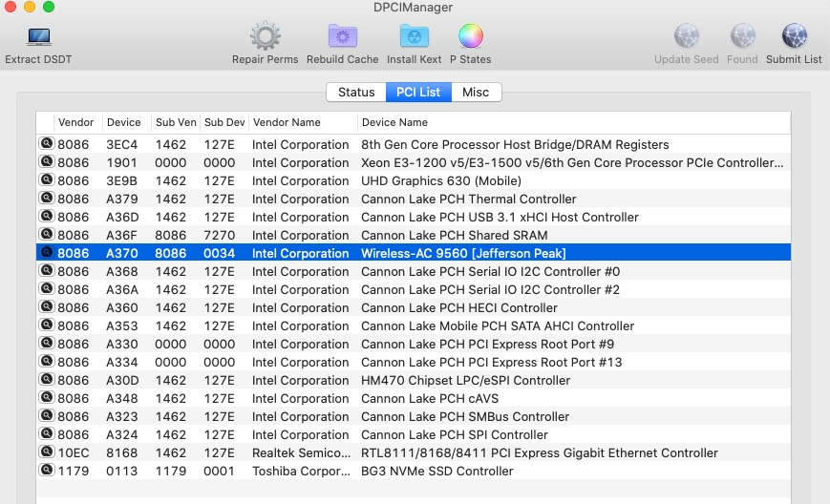Image resolution: width=830 pixels, height=504 pixels.
Task: Click the Found globe icon
Action: point(742,37)
